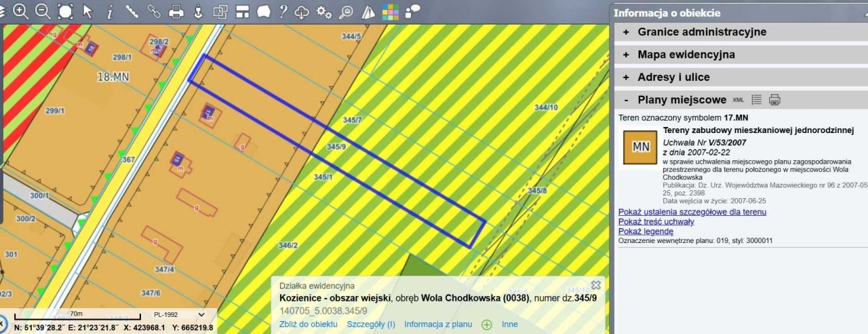Viewport: 868px width, 334px height.
Task: Close the parcel info popup
Action: (x=596, y=285)
